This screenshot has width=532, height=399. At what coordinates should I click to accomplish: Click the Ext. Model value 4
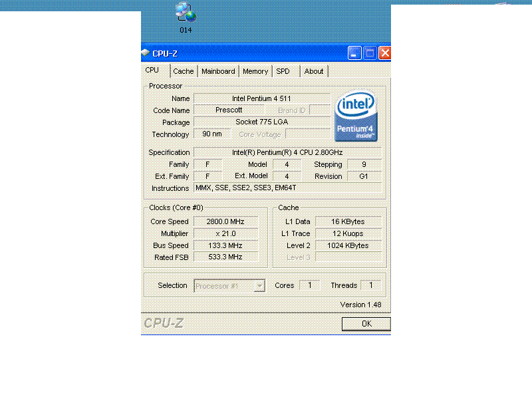pyautogui.click(x=287, y=176)
